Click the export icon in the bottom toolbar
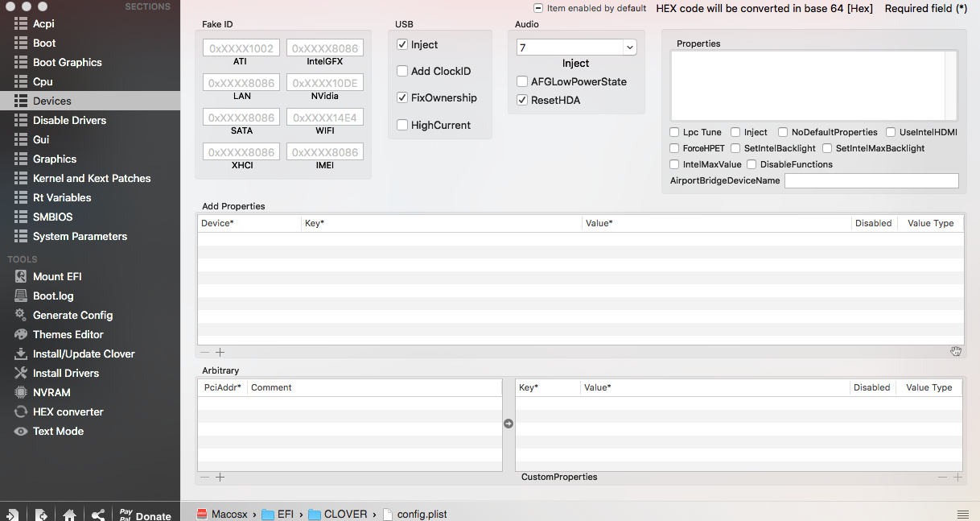 click(41, 515)
